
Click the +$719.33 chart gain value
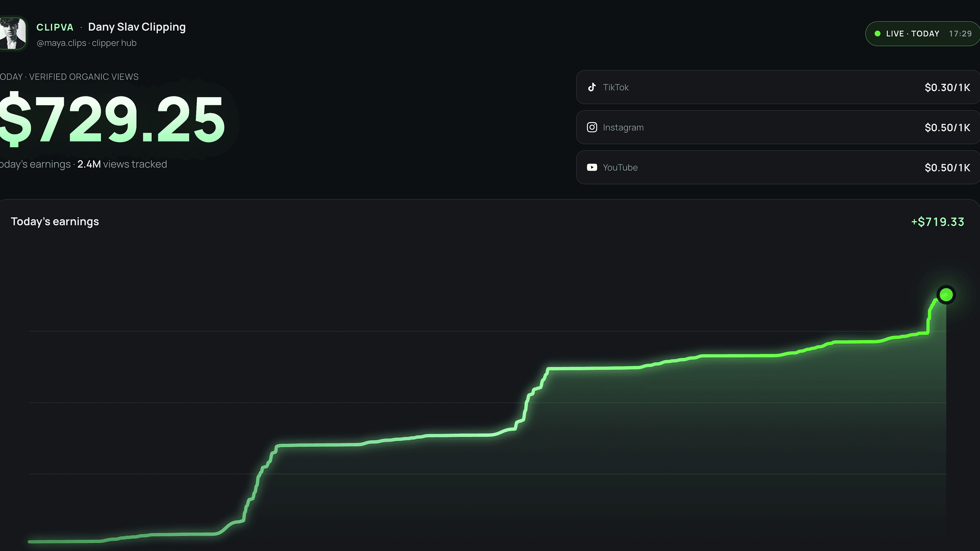[938, 222]
